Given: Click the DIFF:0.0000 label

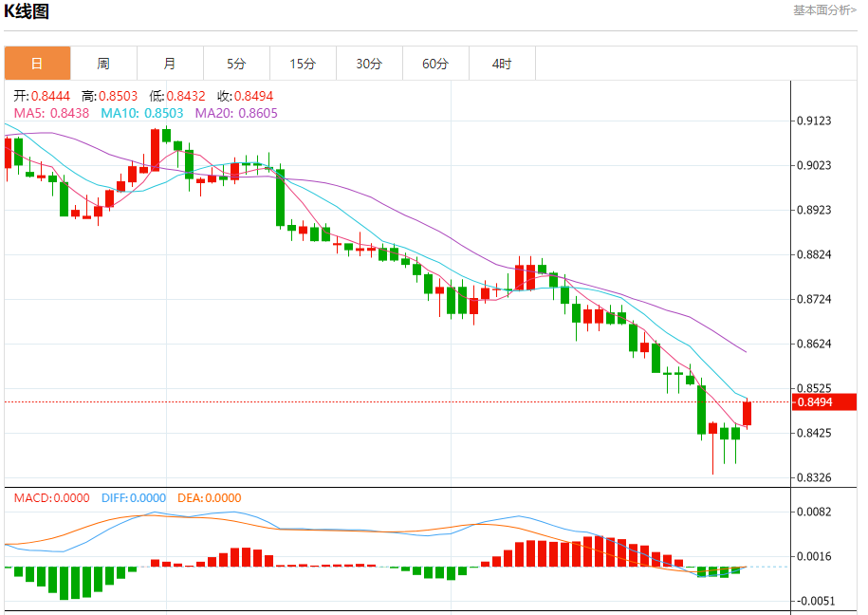Looking at the screenshot, I should [x=134, y=498].
